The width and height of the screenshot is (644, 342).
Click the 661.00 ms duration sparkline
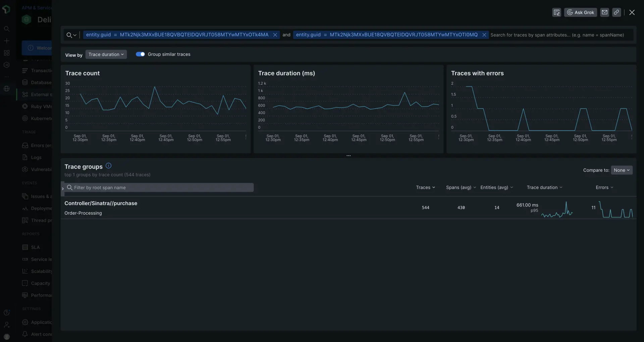557,210
